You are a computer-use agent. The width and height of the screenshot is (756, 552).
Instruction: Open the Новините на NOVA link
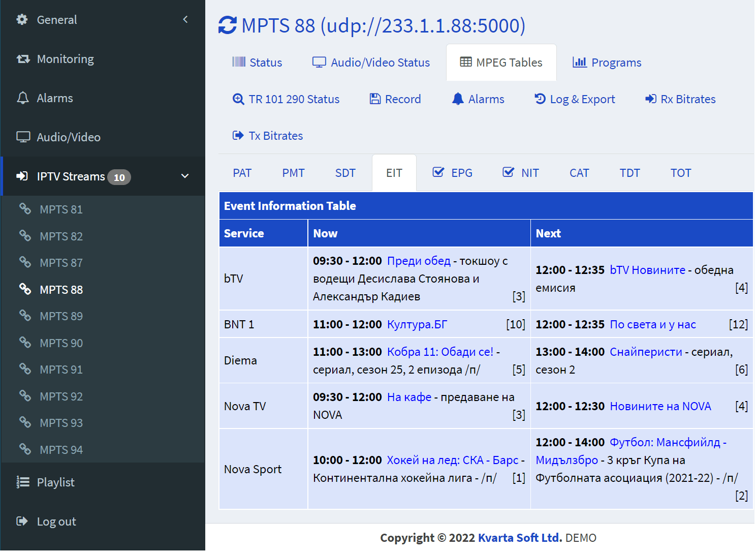[x=660, y=406]
